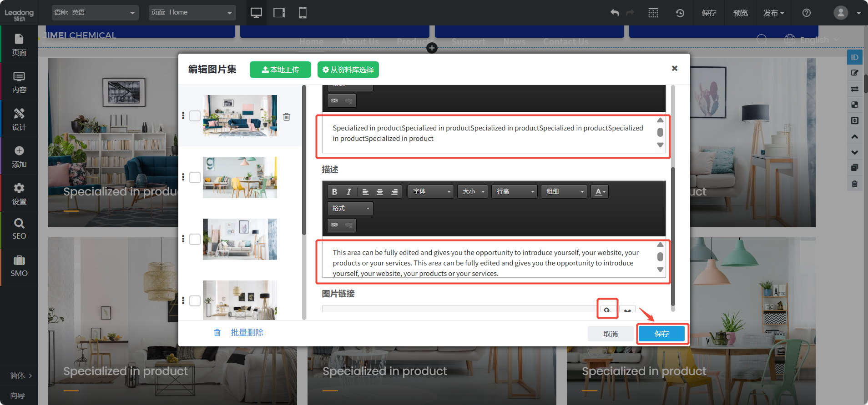Apply italic in description editor
This screenshot has width=868, height=405.
(x=349, y=192)
